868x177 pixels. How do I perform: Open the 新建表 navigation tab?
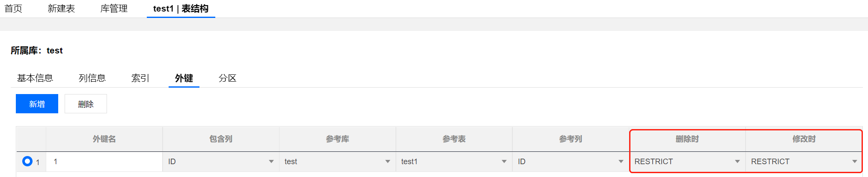(61, 9)
